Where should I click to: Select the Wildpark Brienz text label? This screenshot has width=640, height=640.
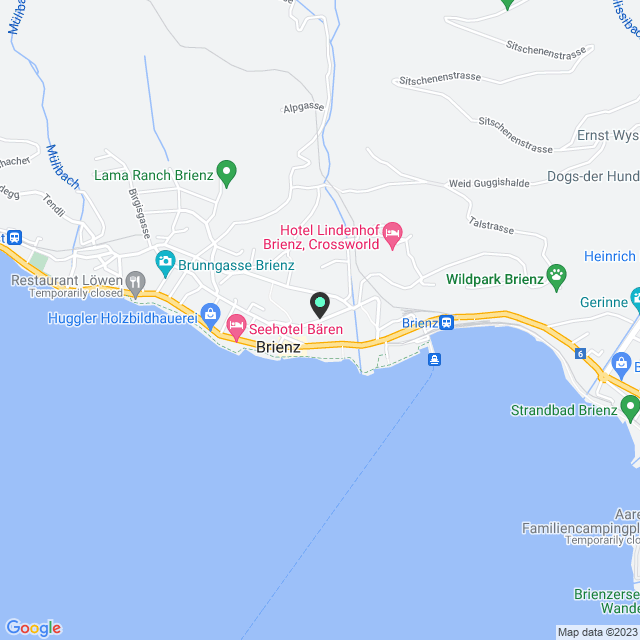click(x=495, y=279)
